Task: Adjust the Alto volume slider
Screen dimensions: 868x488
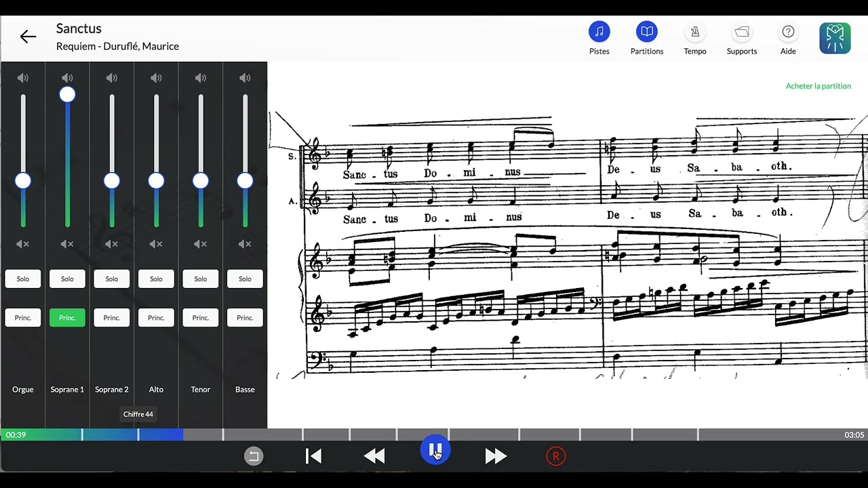Action: [x=156, y=181]
